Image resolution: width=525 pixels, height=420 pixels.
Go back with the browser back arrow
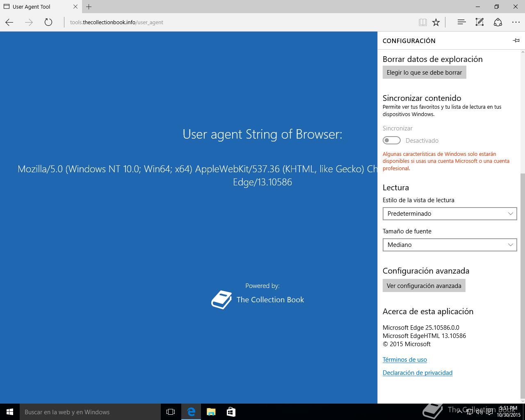(9, 22)
